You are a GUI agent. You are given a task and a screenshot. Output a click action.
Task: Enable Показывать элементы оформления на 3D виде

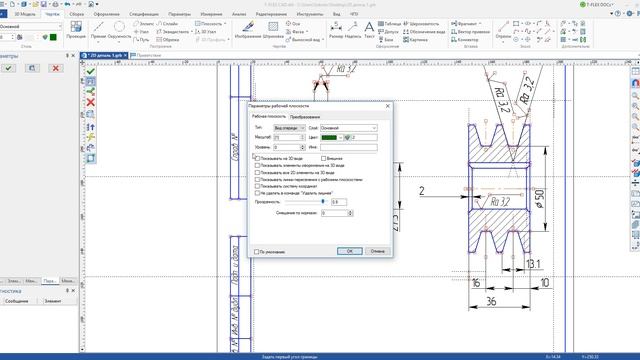(x=258, y=165)
